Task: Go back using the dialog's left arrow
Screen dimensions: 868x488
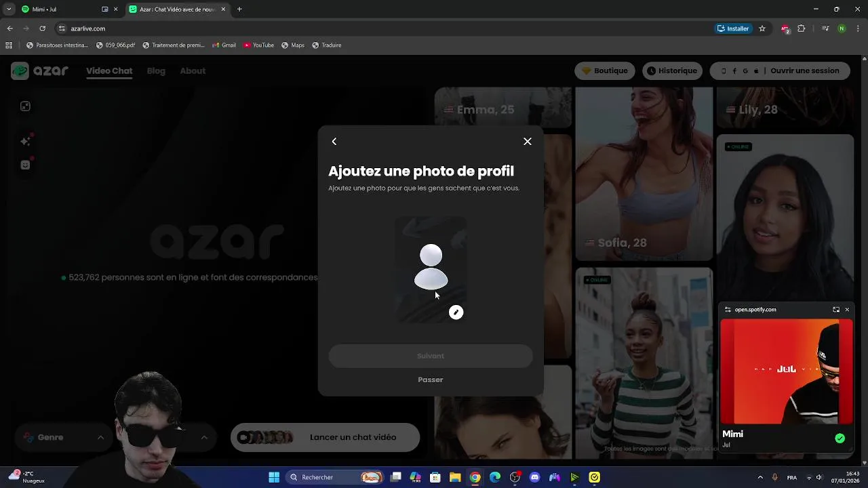Action: coord(334,142)
